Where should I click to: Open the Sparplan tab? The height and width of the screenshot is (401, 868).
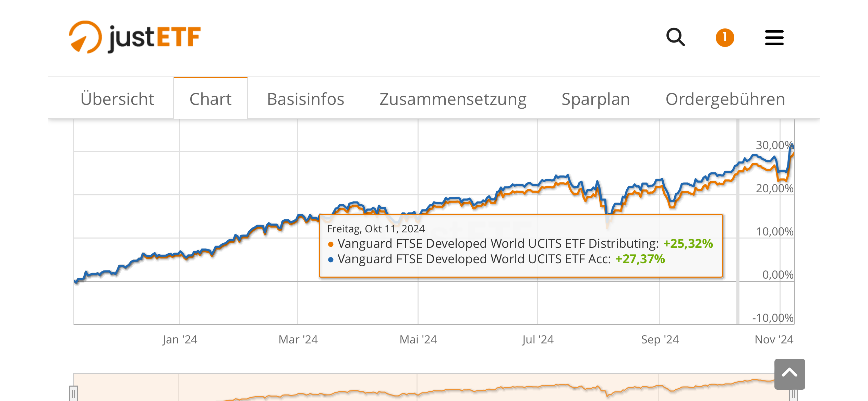tap(595, 99)
